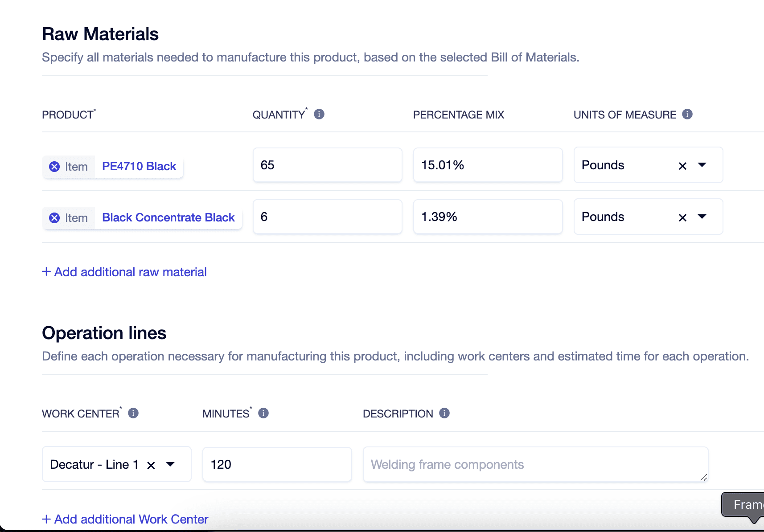Viewport: 764px width, 532px height.
Task: Click the Units of Measure info icon
Action: (687, 115)
